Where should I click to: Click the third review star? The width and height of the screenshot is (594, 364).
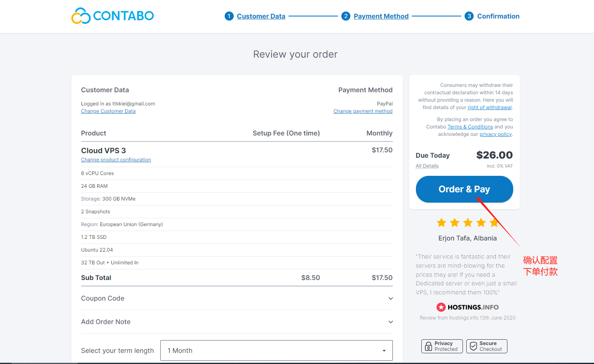[x=468, y=223]
